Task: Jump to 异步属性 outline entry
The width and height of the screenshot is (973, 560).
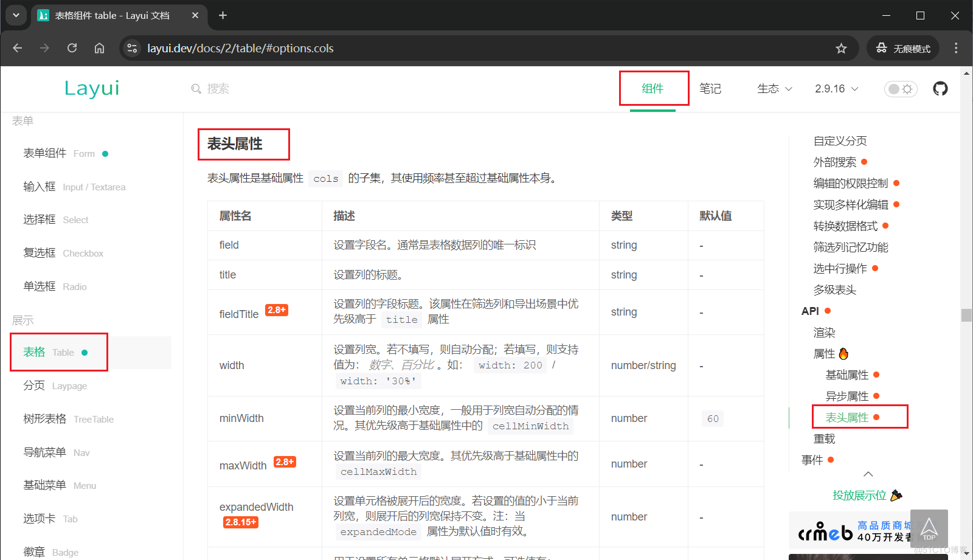Action: (847, 396)
